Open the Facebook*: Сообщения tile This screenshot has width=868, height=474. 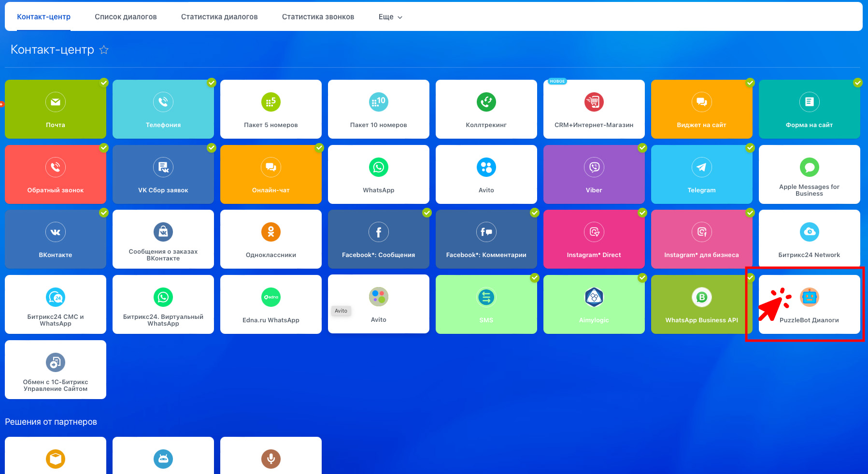tap(379, 239)
